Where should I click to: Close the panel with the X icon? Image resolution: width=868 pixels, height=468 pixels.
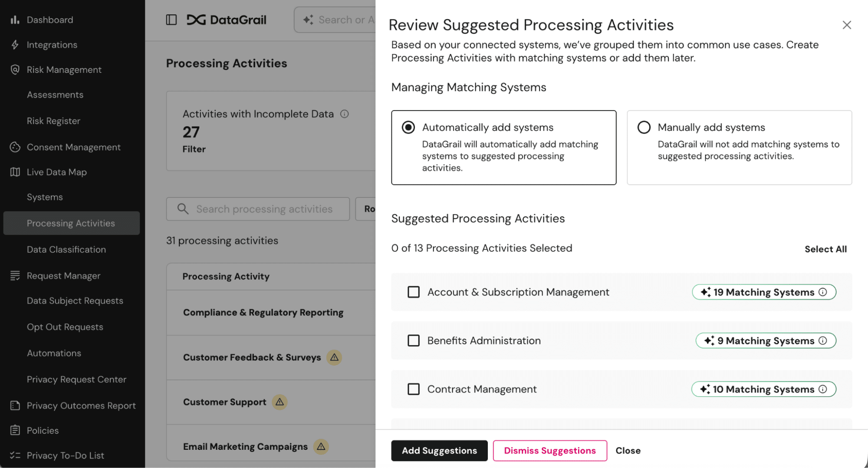point(847,25)
